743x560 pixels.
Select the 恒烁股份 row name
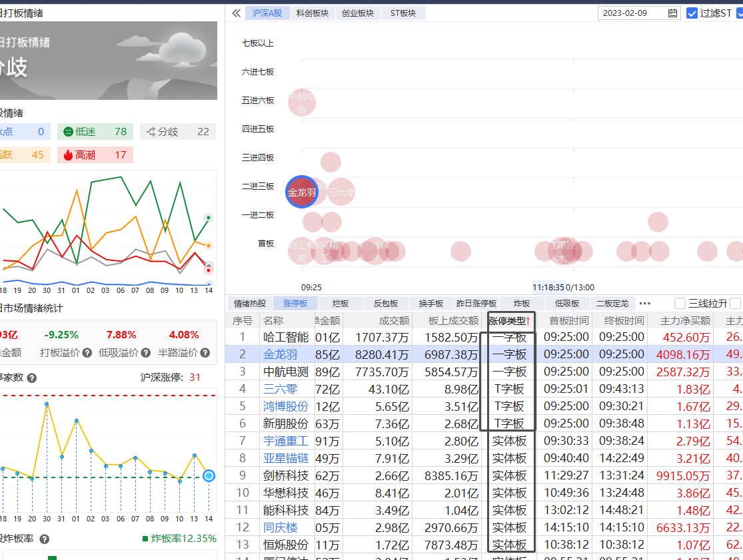point(286,545)
